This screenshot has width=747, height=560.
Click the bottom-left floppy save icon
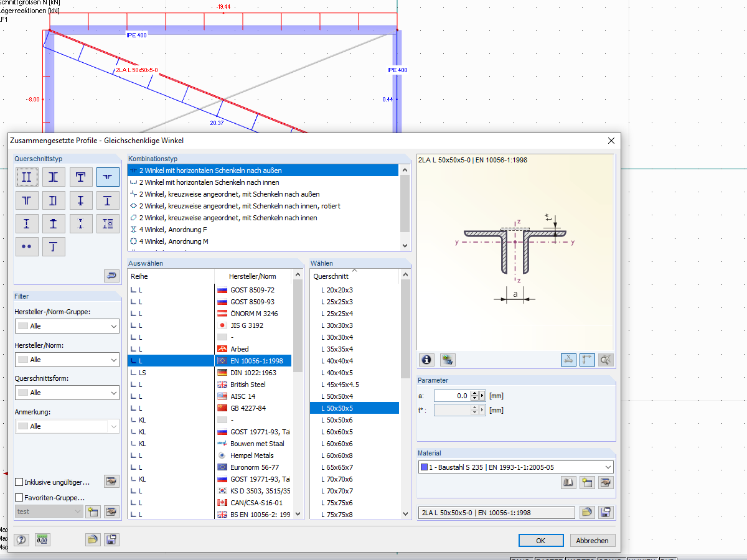click(x=111, y=539)
